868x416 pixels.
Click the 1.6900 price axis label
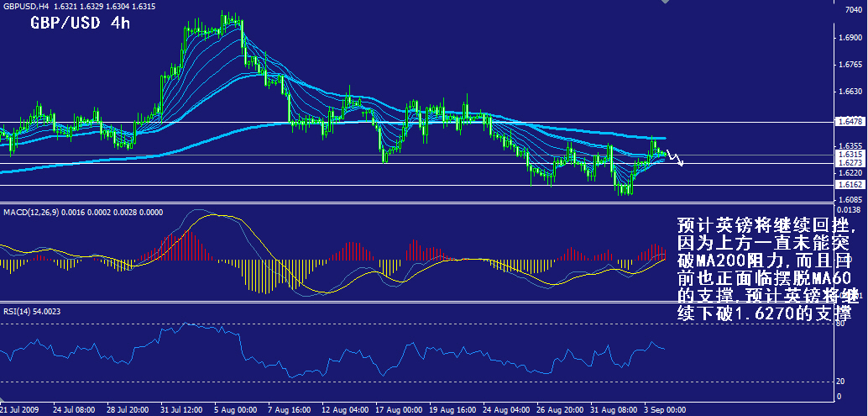[850, 38]
